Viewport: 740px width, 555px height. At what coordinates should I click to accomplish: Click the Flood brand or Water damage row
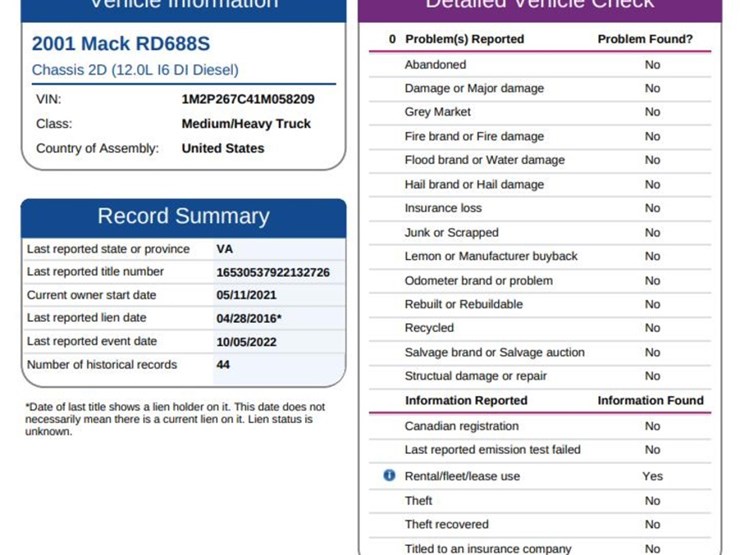pos(484,160)
